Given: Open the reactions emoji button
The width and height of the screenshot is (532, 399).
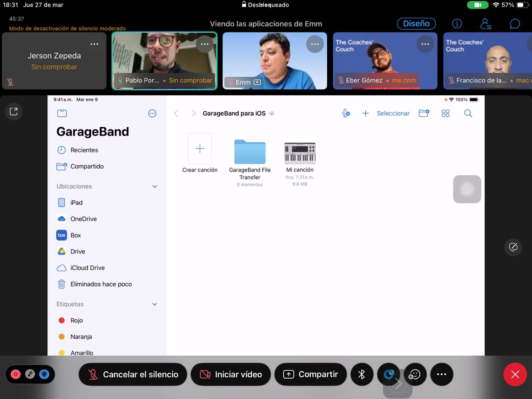Looking at the screenshot, I should pyautogui.click(x=415, y=374).
